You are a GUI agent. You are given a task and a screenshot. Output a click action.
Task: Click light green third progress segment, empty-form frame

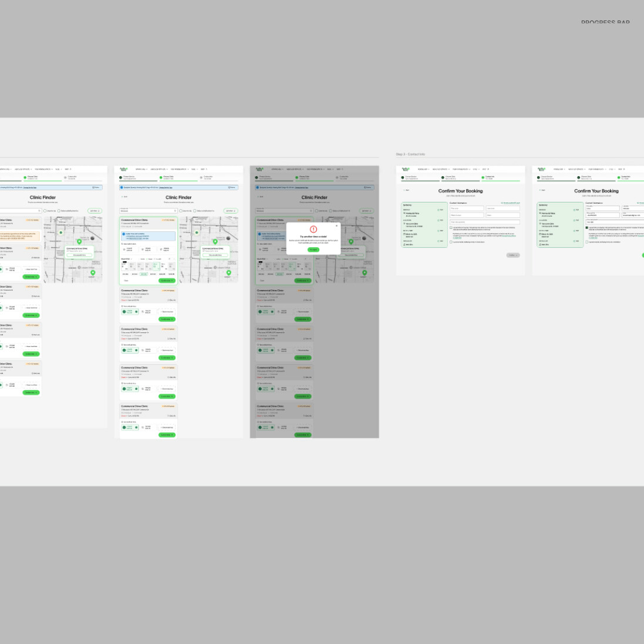tap(501, 181)
